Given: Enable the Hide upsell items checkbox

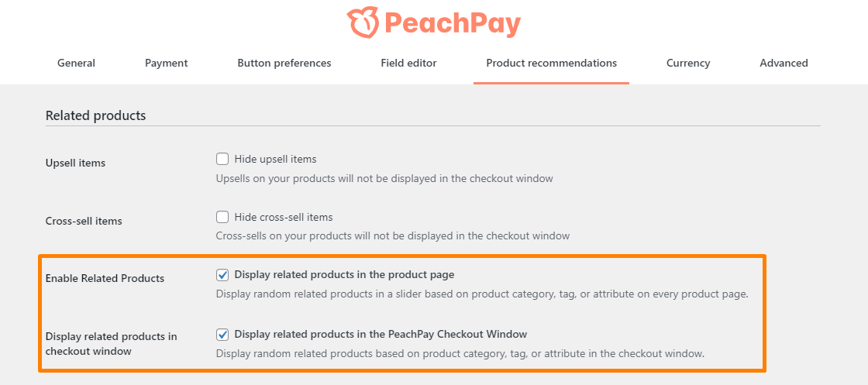Looking at the screenshot, I should click(x=222, y=160).
